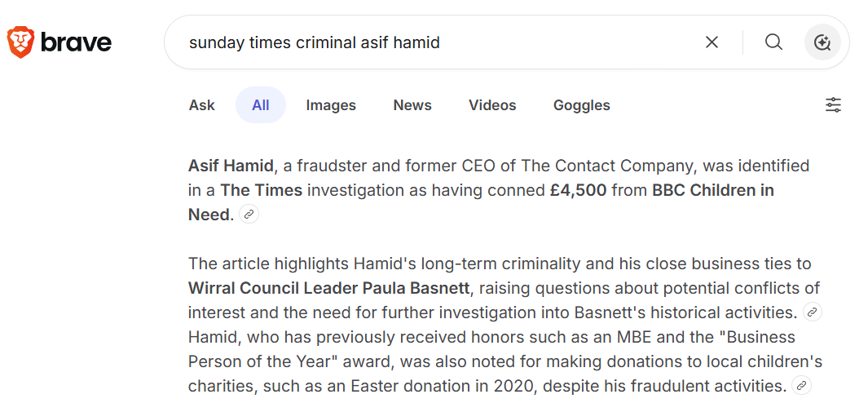868x412 pixels.
Task: Click the bold 'The Times' text
Action: [262, 190]
